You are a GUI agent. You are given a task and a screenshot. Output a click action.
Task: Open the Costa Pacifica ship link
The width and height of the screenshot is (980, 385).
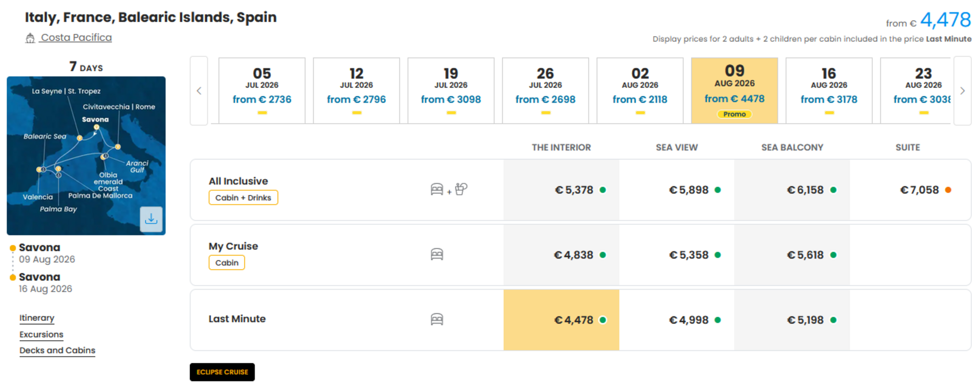point(76,38)
